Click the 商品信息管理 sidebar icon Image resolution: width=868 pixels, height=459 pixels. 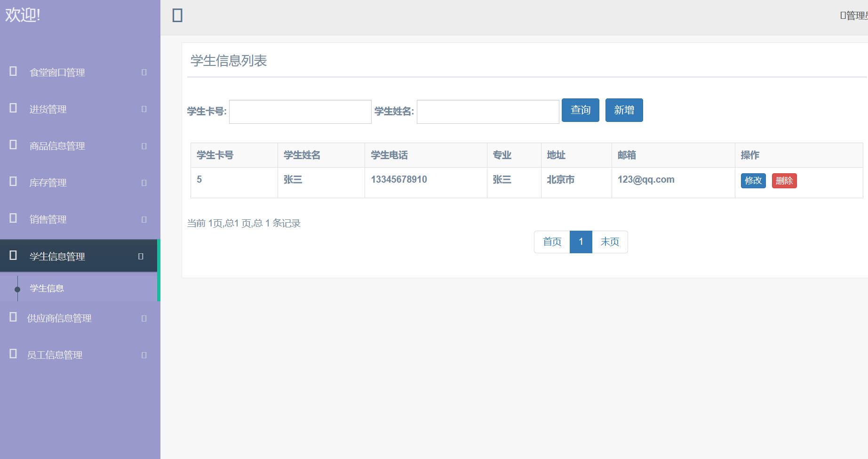(12, 145)
